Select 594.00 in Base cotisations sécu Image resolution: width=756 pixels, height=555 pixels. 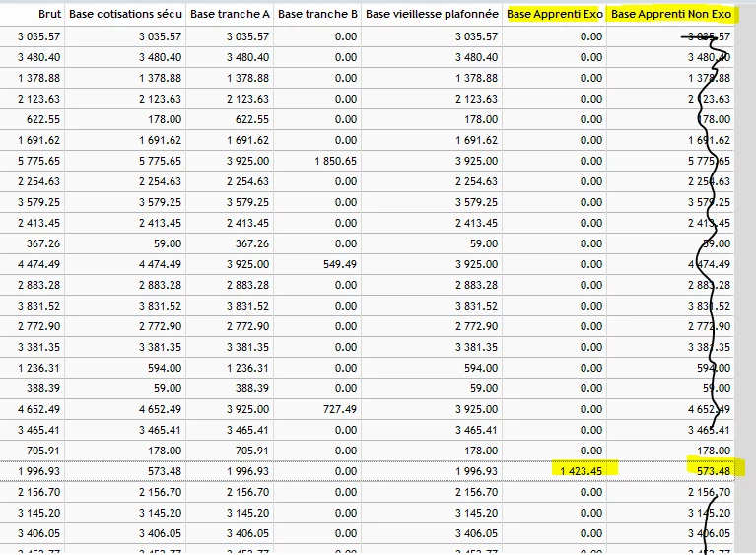click(165, 369)
